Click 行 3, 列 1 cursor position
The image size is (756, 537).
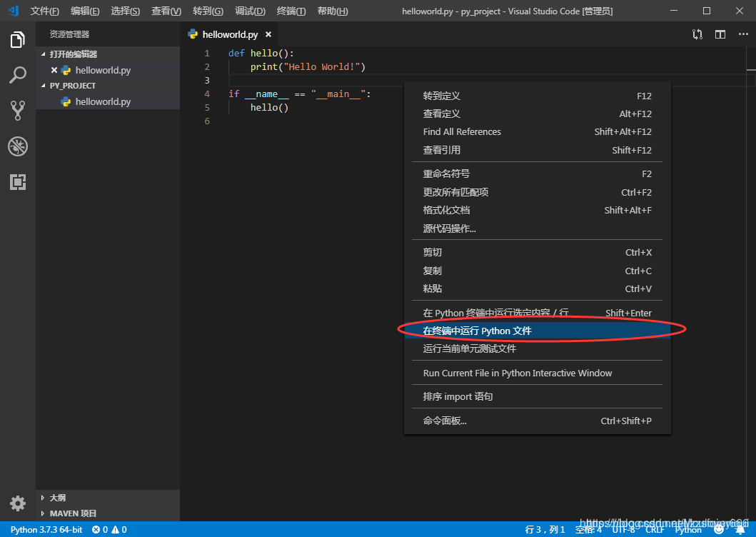click(x=545, y=529)
